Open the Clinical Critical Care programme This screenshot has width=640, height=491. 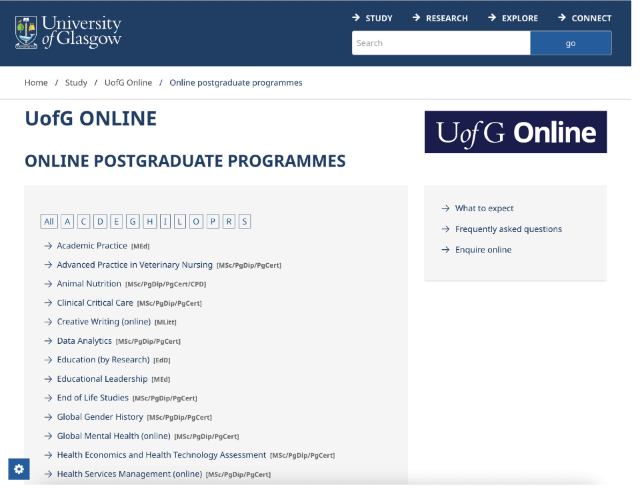(95, 303)
